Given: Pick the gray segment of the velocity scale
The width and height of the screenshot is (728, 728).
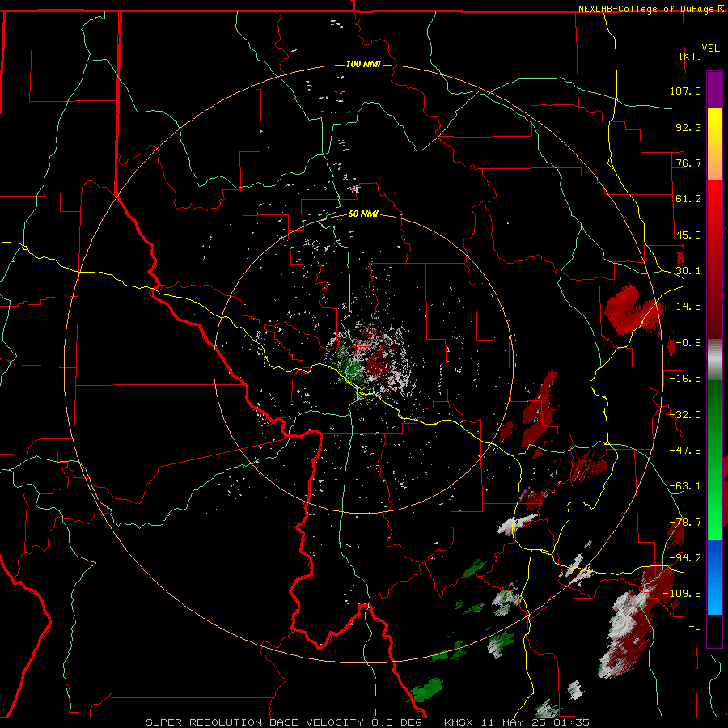Looking at the screenshot, I should click(x=714, y=359).
